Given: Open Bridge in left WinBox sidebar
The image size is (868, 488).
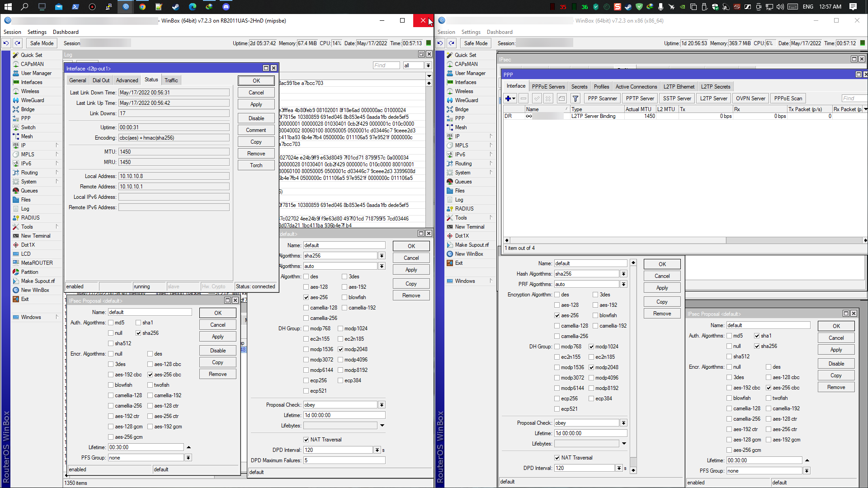Looking at the screenshot, I should click(x=28, y=109).
